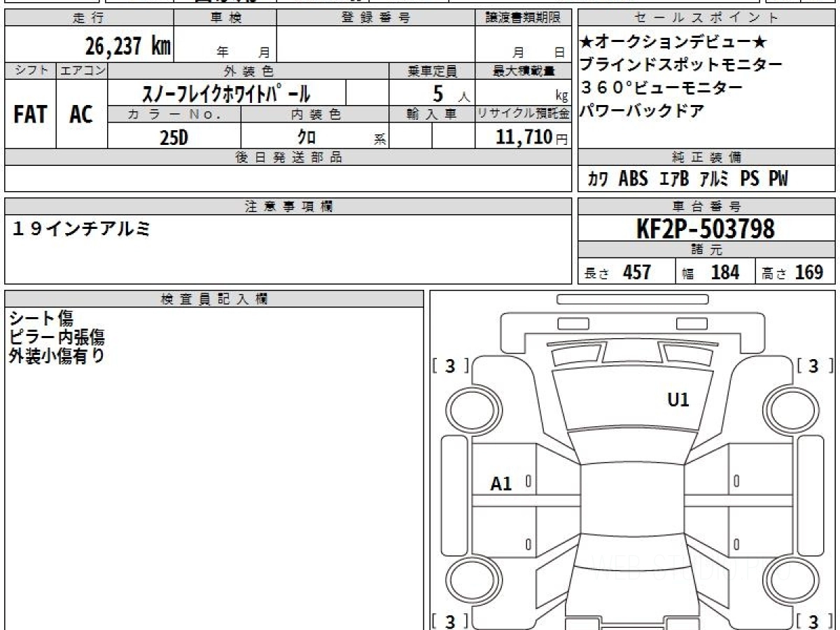Select inspector note ピラー内張傷

coord(57,337)
